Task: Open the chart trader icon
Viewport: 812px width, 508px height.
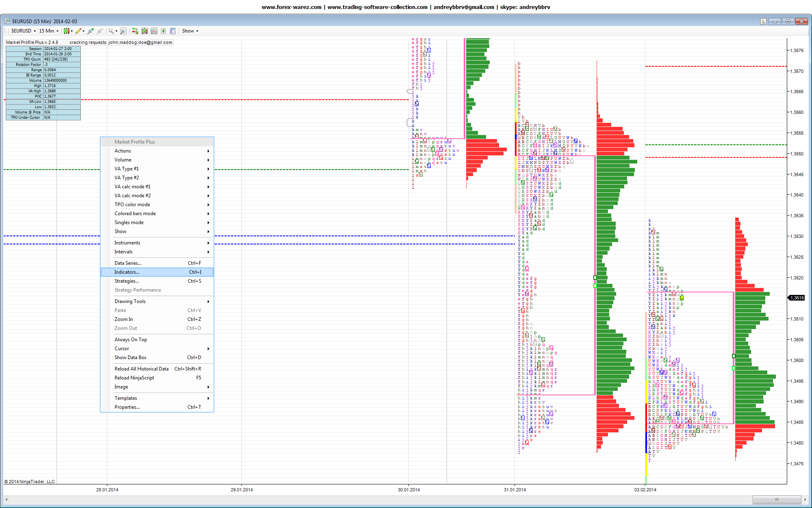Action: tap(135, 31)
